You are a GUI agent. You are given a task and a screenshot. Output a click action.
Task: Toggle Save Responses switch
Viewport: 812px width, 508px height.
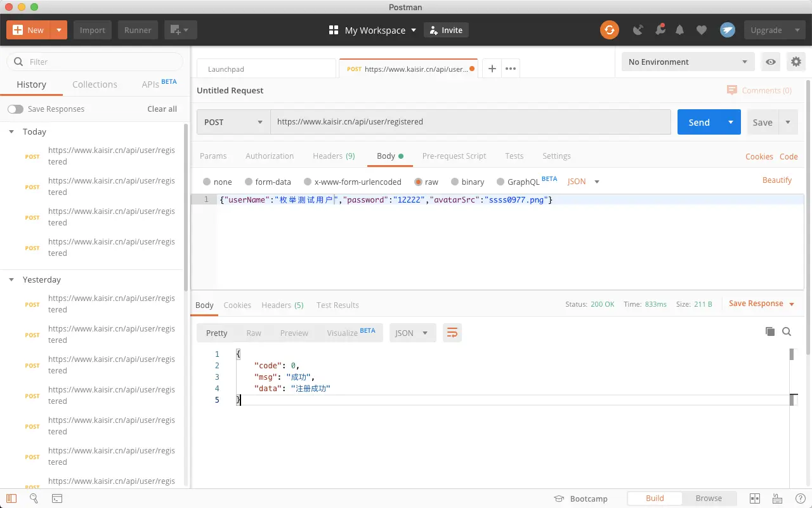coord(15,109)
